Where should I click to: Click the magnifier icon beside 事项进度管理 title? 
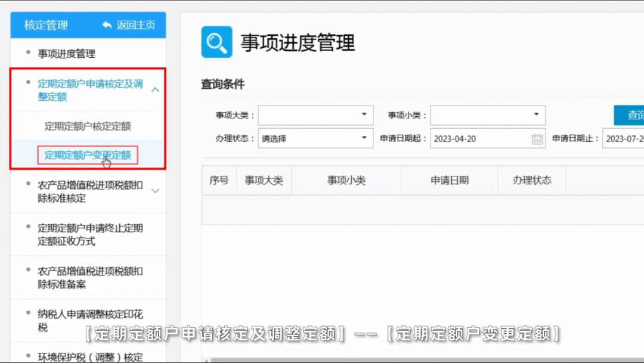click(x=216, y=42)
